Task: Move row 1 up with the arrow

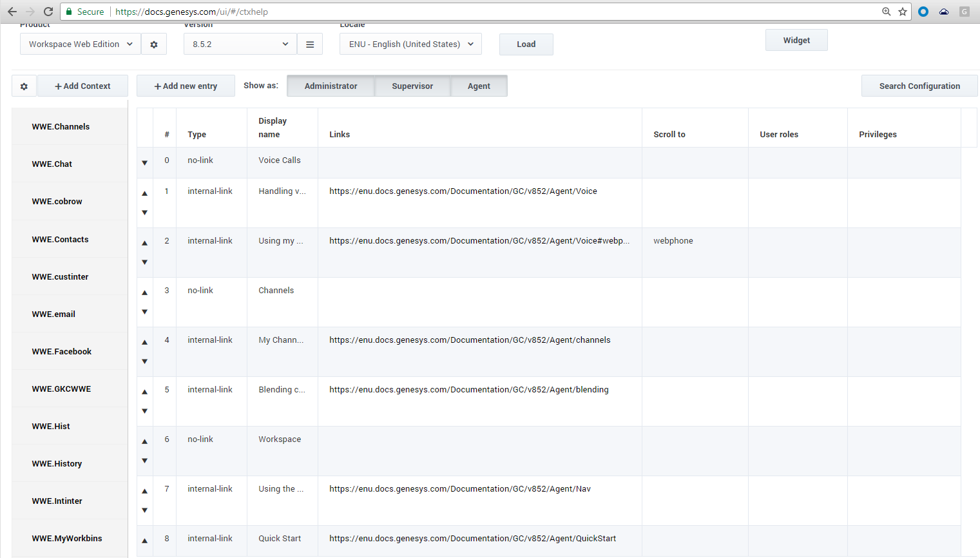Action: (145, 193)
